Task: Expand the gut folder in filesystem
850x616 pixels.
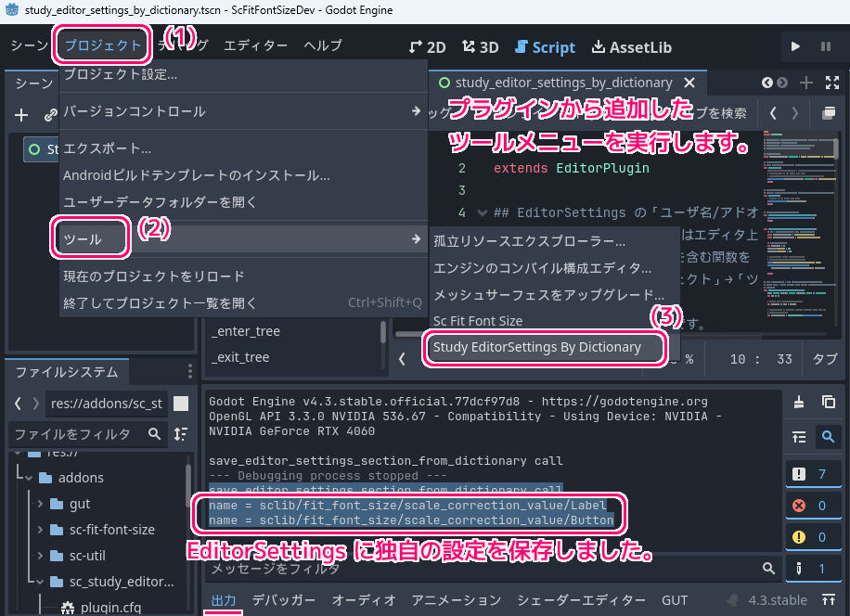Action: pos(41,504)
